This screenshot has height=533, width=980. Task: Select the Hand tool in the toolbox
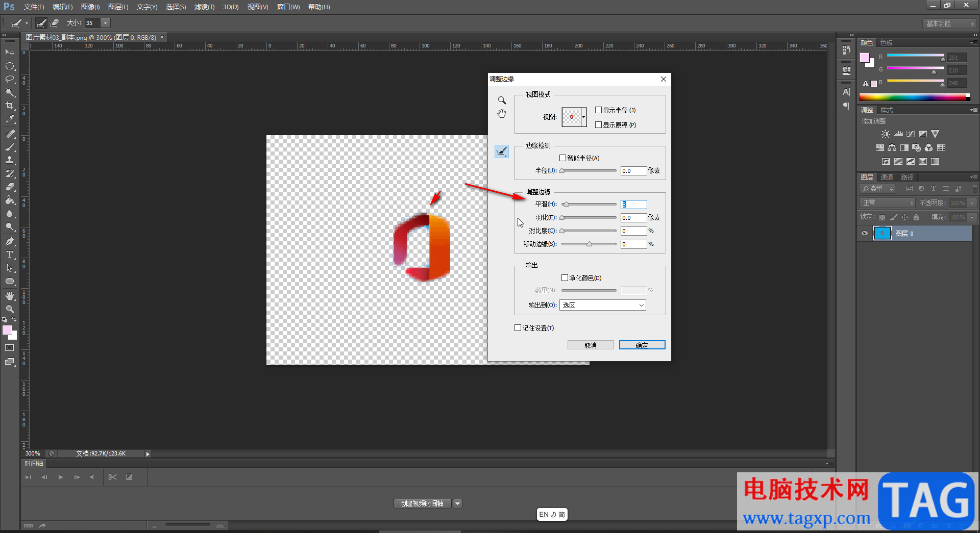click(10, 296)
